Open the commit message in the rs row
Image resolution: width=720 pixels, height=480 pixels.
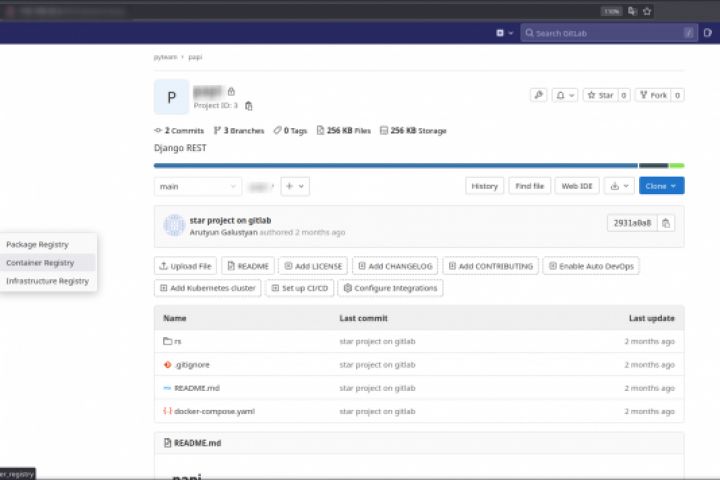(377, 341)
